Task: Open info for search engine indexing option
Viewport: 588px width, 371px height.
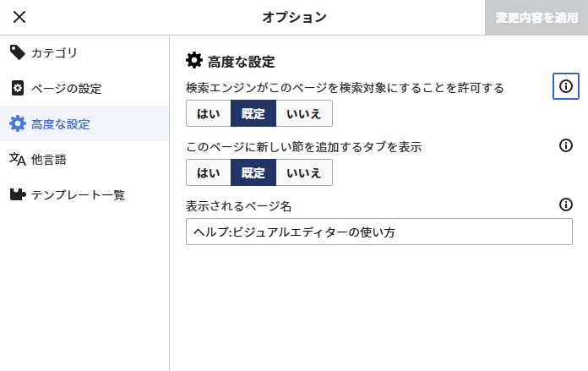Action: [x=565, y=86]
